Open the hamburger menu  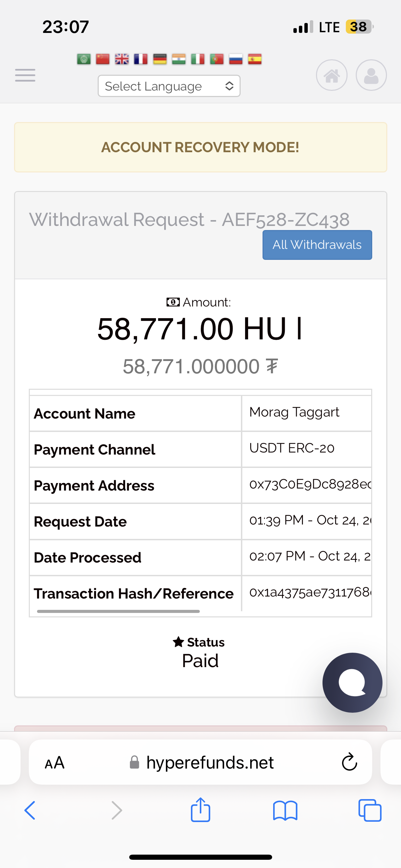pos(25,75)
